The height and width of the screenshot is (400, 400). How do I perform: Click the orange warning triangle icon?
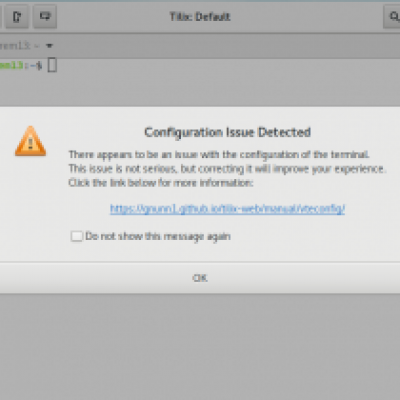[x=30, y=141]
